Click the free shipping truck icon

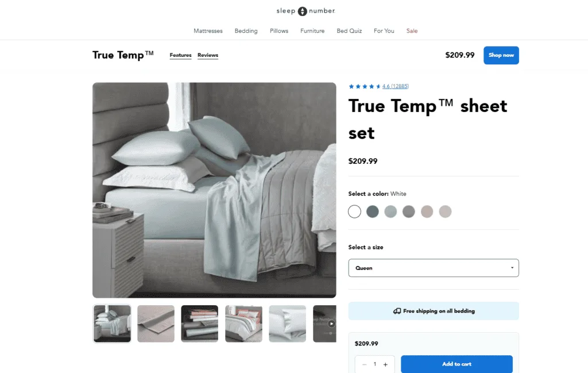pyautogui.click(x=397, y=311)
